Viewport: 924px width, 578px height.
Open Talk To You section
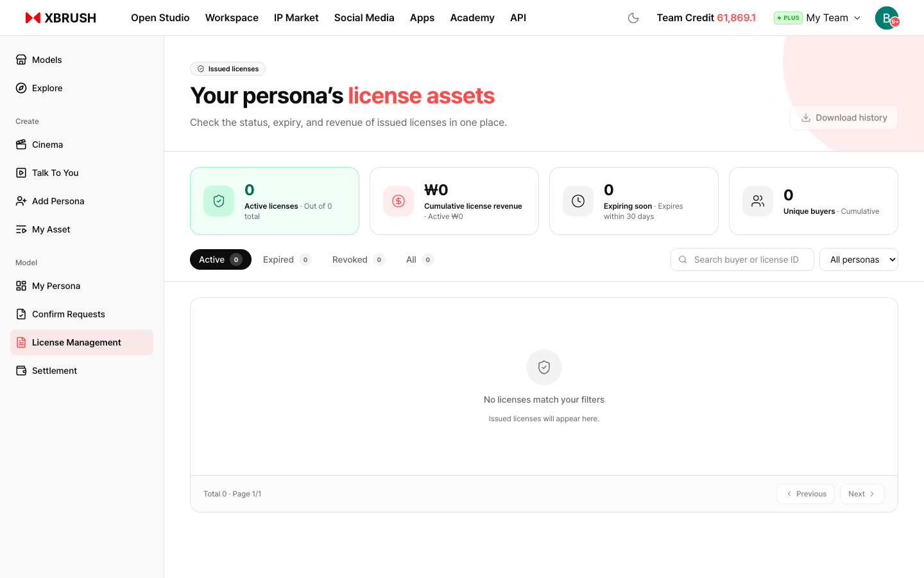pos(81,173)
